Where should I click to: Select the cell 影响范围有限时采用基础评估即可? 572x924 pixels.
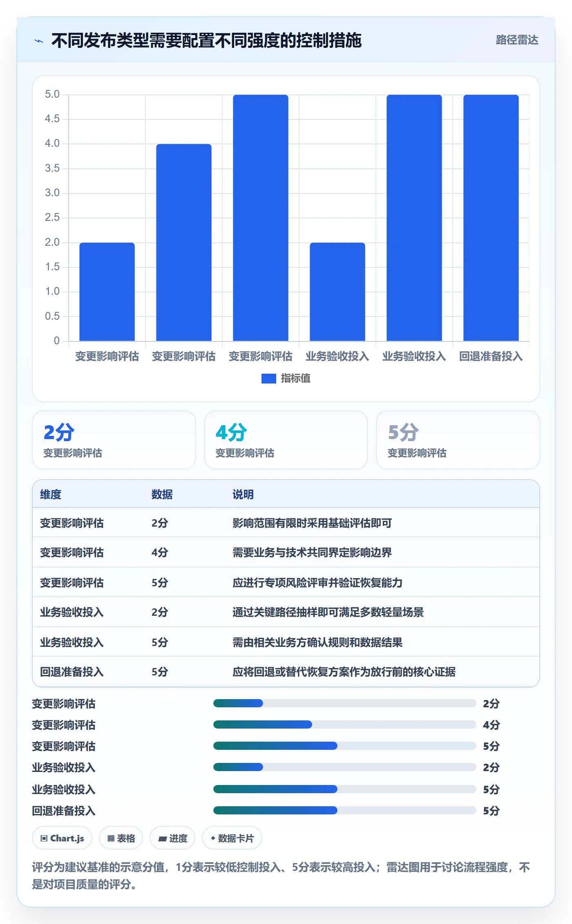312,523
